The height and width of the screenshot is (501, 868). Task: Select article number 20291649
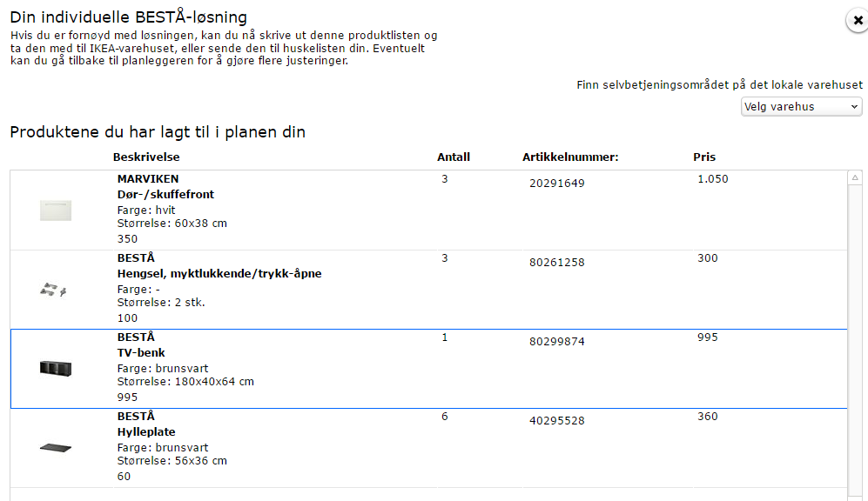pyautogui.click(x=557, y=184)
